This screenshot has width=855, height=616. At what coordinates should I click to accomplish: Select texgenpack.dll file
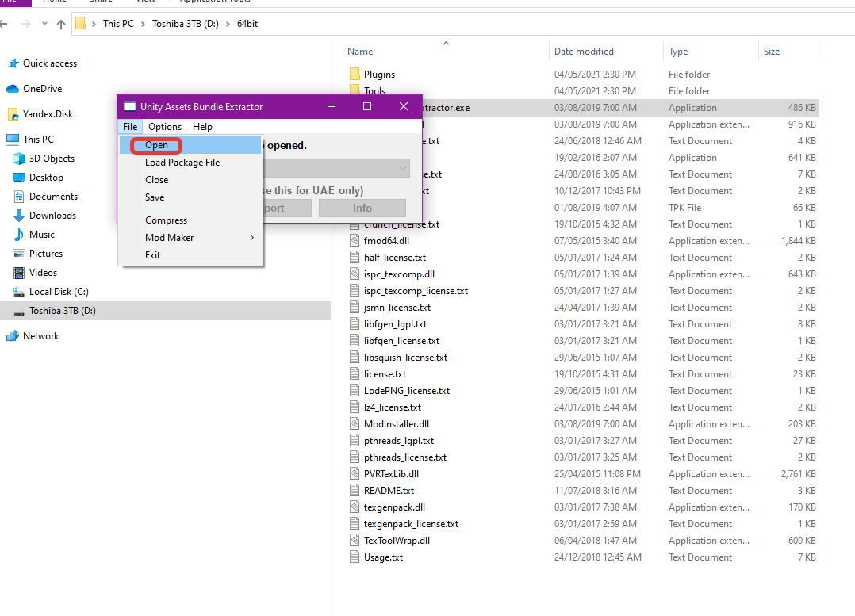582,507
